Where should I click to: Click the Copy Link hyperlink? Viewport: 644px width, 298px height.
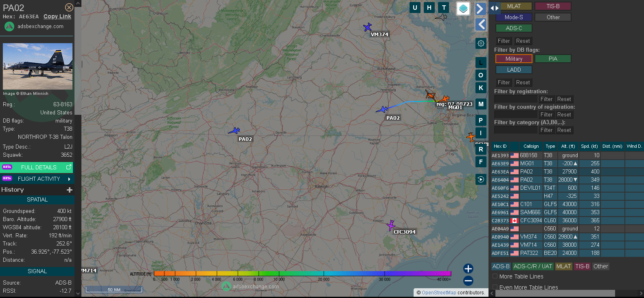point(57,16)
